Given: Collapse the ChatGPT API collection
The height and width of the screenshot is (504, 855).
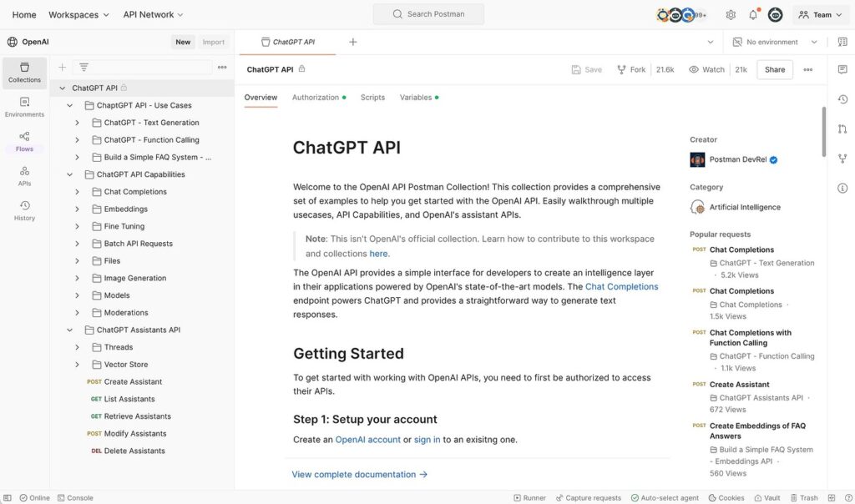Looking at the screenshot, I should [62, 88].
